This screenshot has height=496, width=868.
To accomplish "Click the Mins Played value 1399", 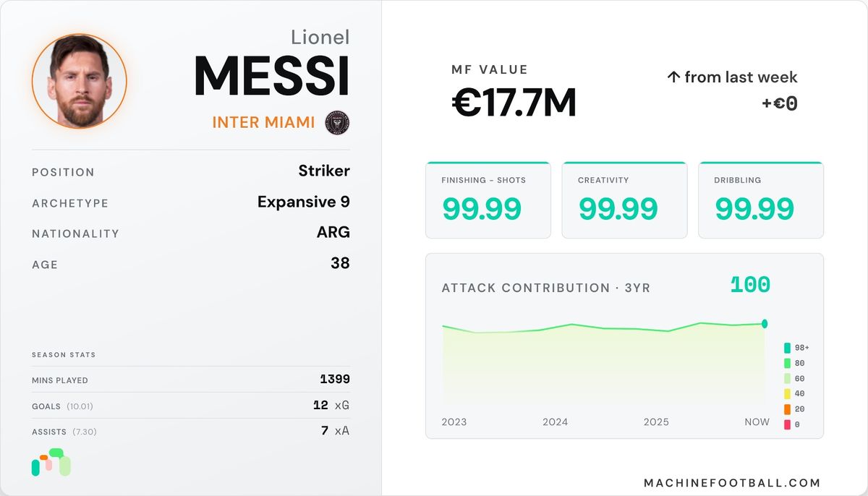I will pos(335,380).
